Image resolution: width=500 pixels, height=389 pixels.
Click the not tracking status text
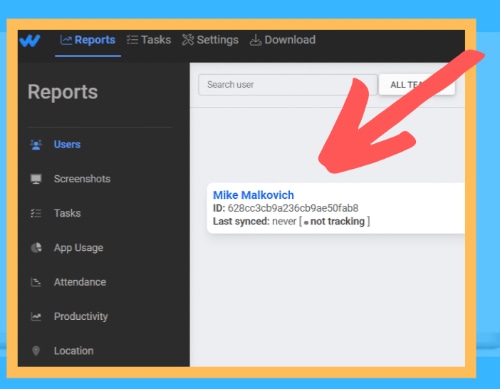pos(337,221)
